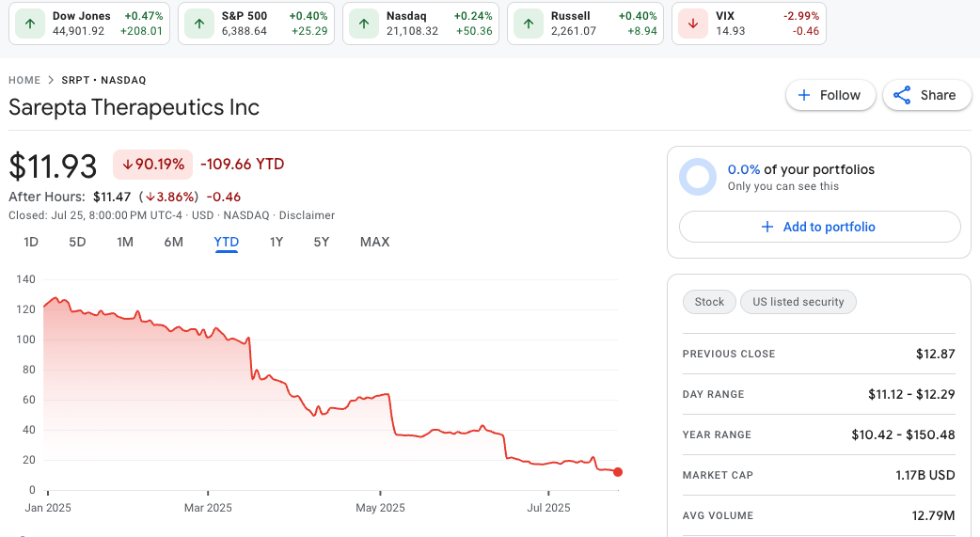This screenshot has height=537, width=980.
Task: Click the Sarepta Therapeutics Inc title
Action: [x=134, y=107]
